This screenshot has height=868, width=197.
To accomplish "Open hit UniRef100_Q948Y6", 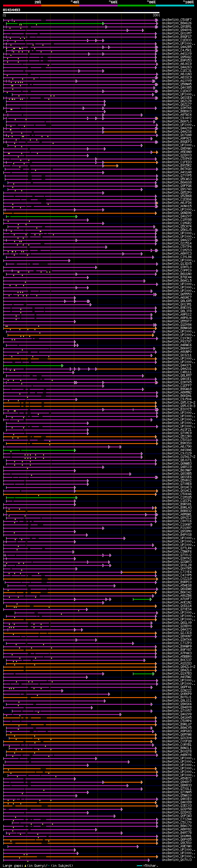I will click(177, 30).
